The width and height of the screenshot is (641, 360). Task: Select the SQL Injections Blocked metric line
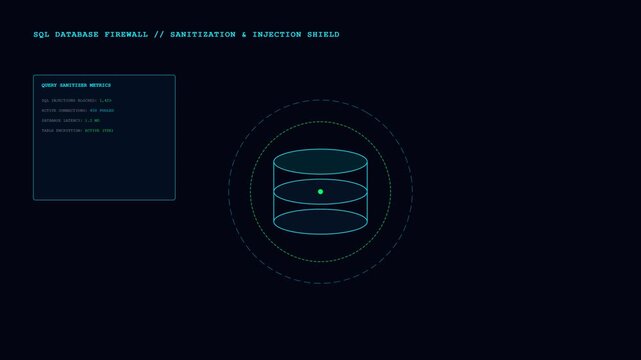76,101
